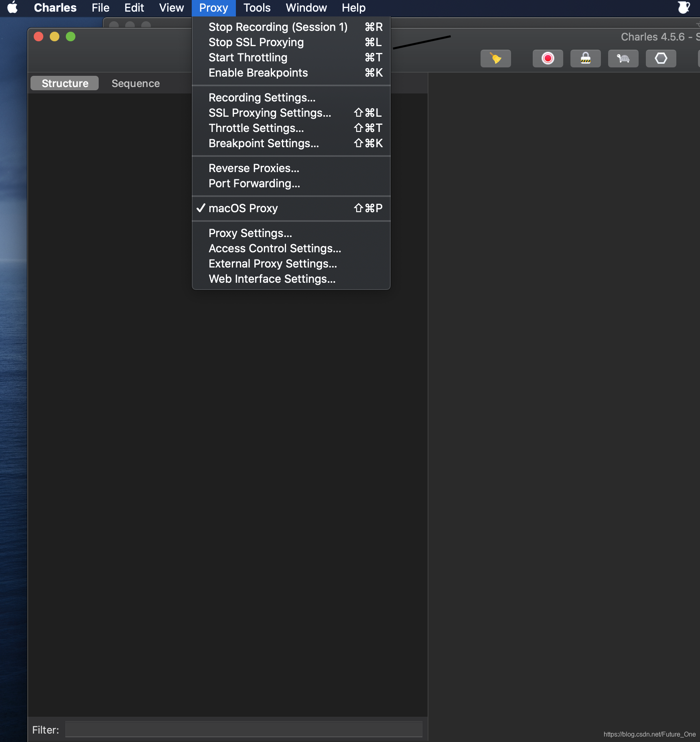Minimize Charles window with yellow button
This screenshot has width=700, height=742.
pos(55,36)
